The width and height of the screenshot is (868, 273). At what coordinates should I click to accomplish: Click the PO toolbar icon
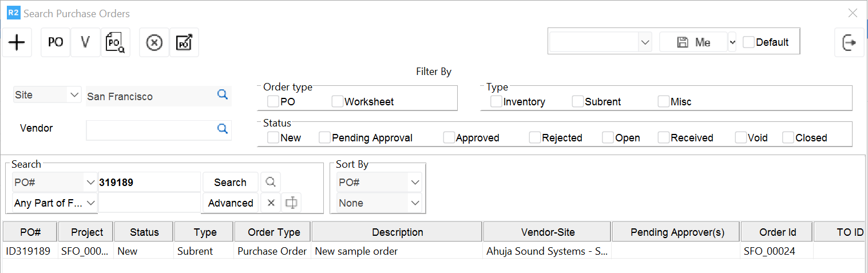pos(56,42)
